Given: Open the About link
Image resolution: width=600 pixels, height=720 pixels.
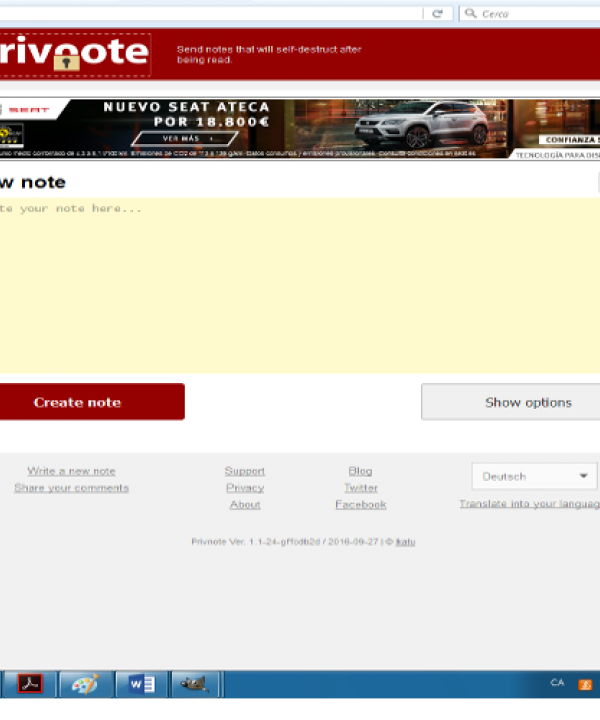Looking at the screenshot, I should coord(245,505).
